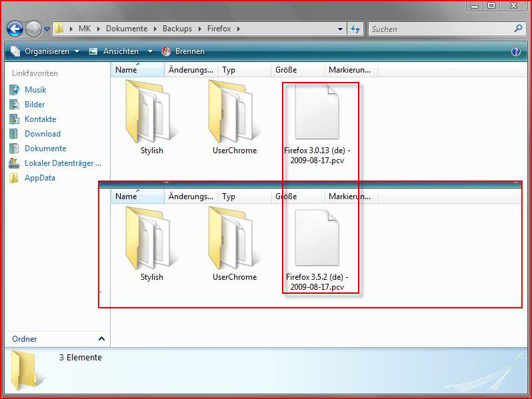Click the Firefox 3.0.13 (de) - 2009-08-17.pcv filename

[317, 155]
